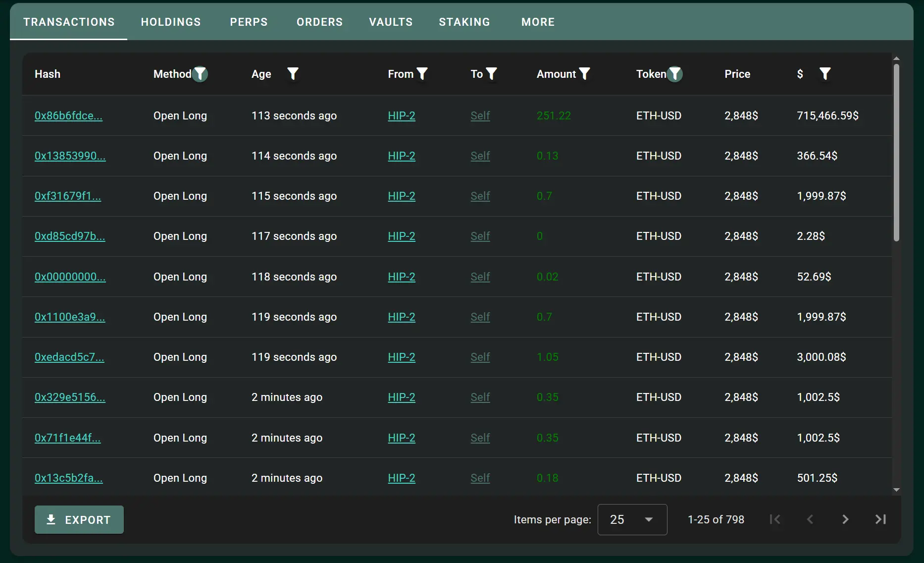Open HIP-2 link in 0.13 amount row
This screenshot has width=924, height=563.
coord(401,156)
